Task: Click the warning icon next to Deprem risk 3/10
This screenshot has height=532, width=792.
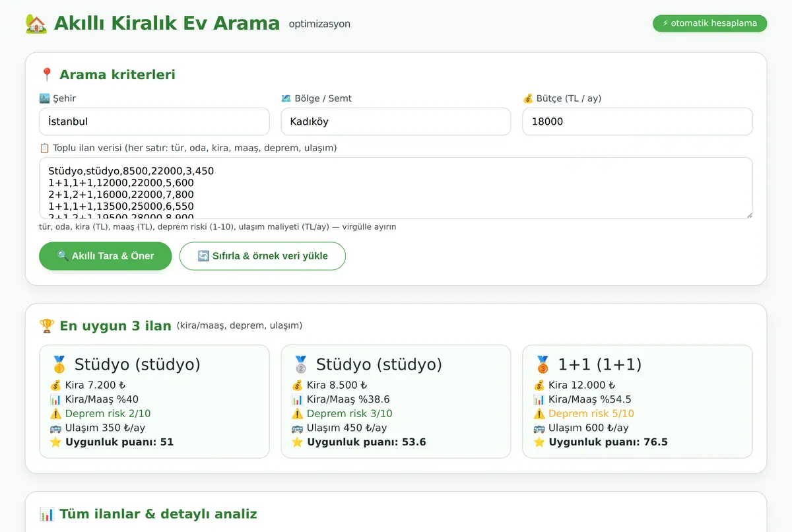Action: [298, 414]
